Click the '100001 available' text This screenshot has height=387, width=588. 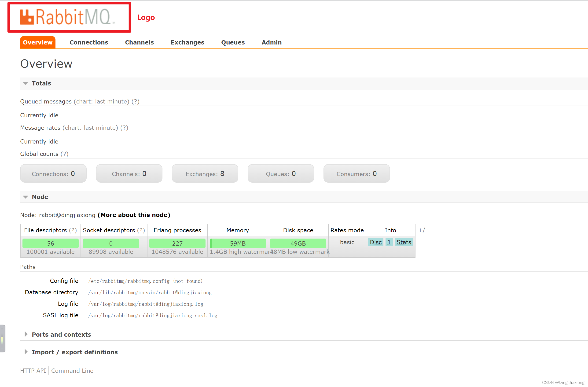tap(51, 252)
